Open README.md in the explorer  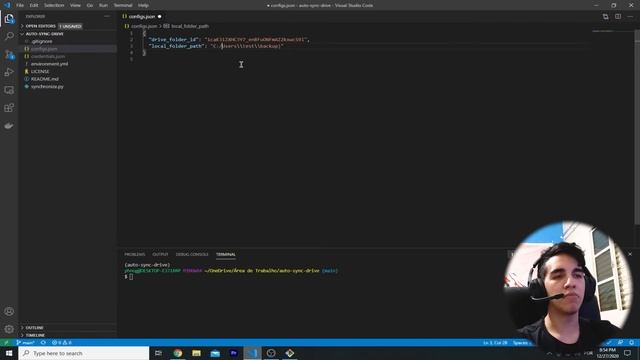(44, 79)
